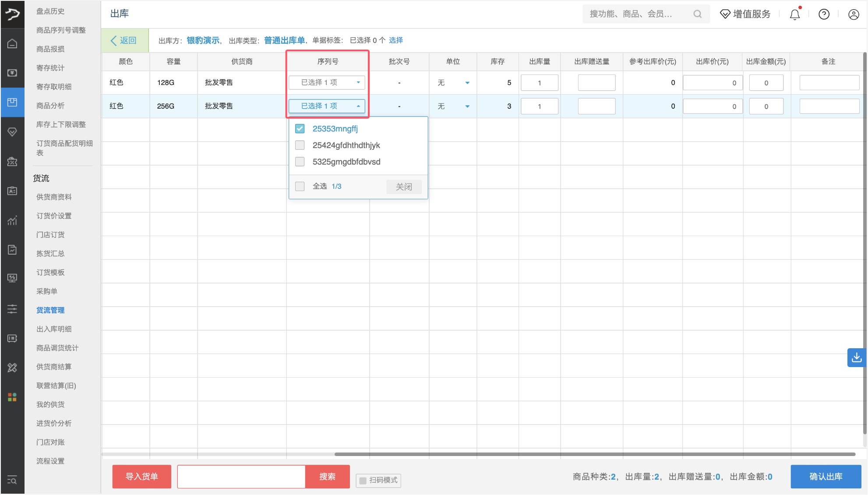Image resolution: width=868 pixels, height=495 pixels.
Task: Click the 确认出库 button
Action: (x=826, y=476)
